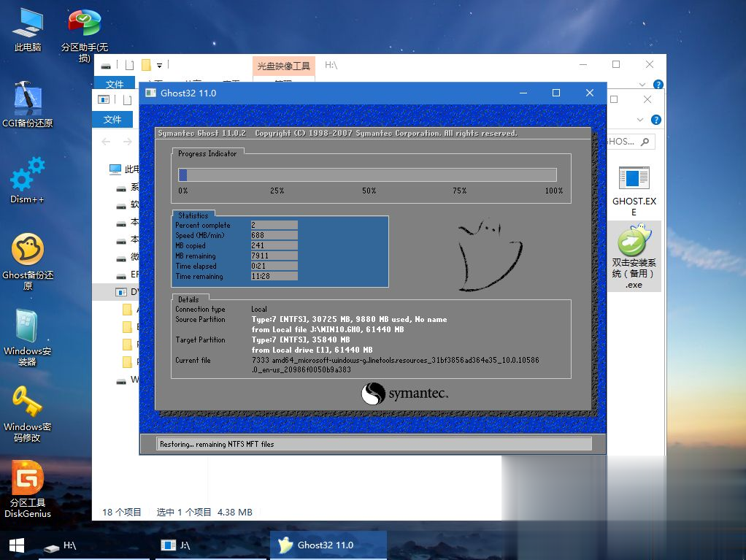
Task: Click MB remaining value 7911
Action: (x=274, y=256)
